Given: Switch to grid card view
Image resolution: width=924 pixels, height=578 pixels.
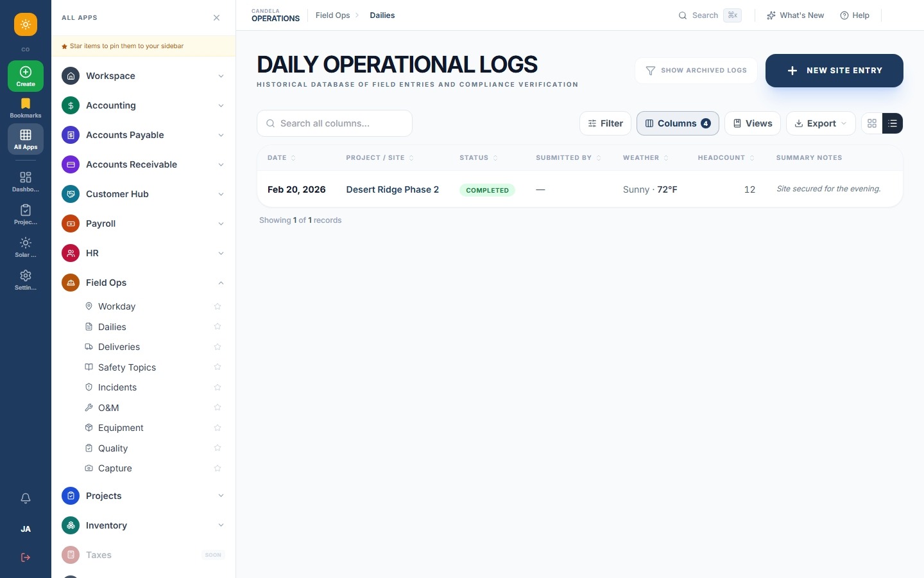Looking at the screenshot, I should point(872,123).
